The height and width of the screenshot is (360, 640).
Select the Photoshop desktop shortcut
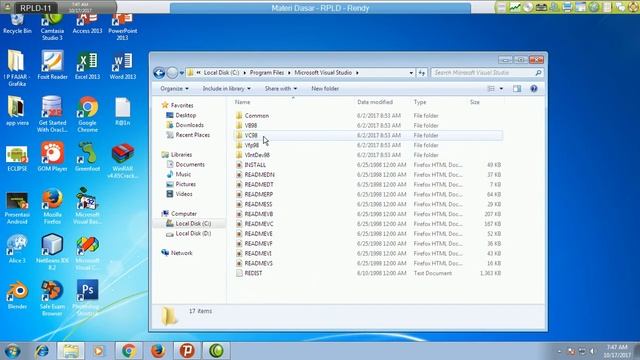(x=87, y=298)
